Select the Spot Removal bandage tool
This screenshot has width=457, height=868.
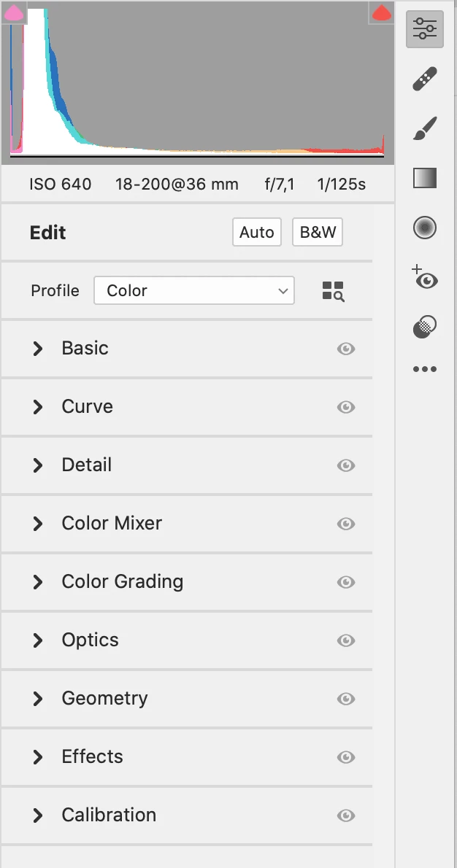pos(425,79)
